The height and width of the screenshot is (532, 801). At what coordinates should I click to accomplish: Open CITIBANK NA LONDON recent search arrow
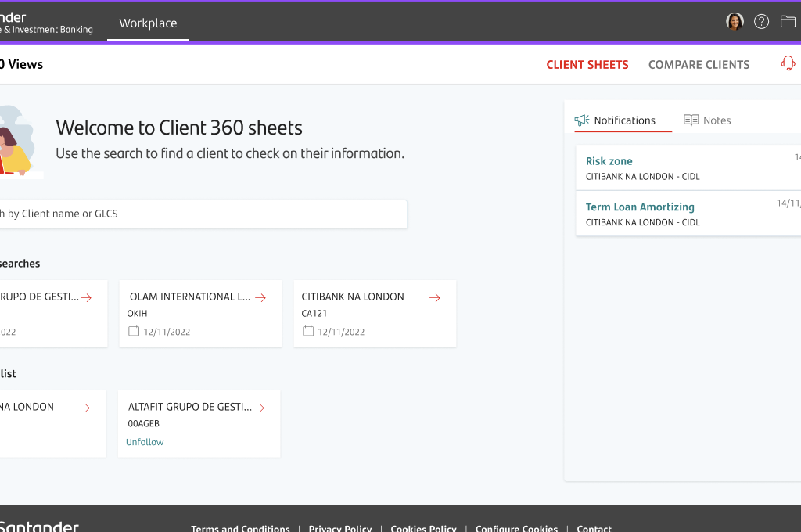435,297
